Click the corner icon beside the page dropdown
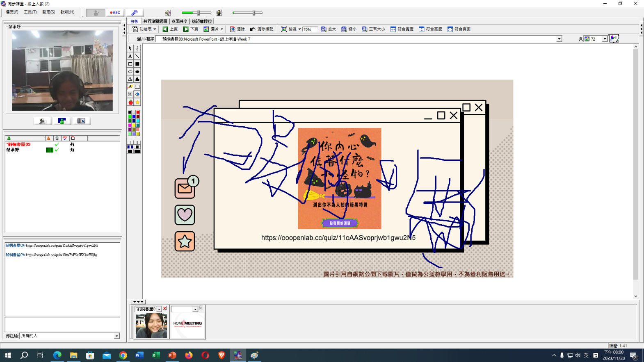 [614, 39]
